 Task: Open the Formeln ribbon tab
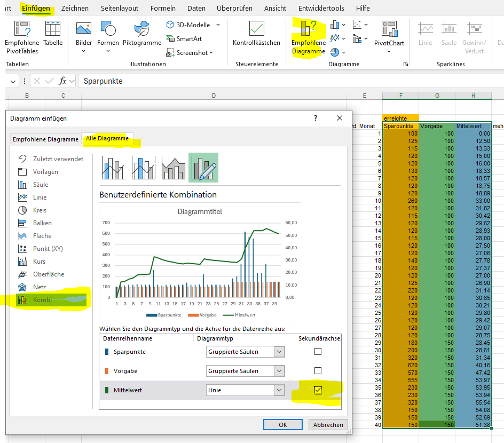(163, 9)
